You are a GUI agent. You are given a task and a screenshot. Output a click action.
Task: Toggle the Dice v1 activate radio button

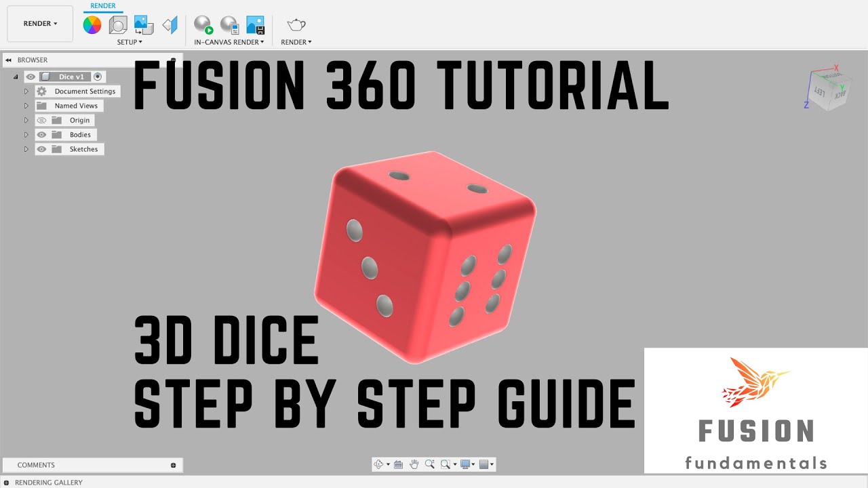(98, 77)
